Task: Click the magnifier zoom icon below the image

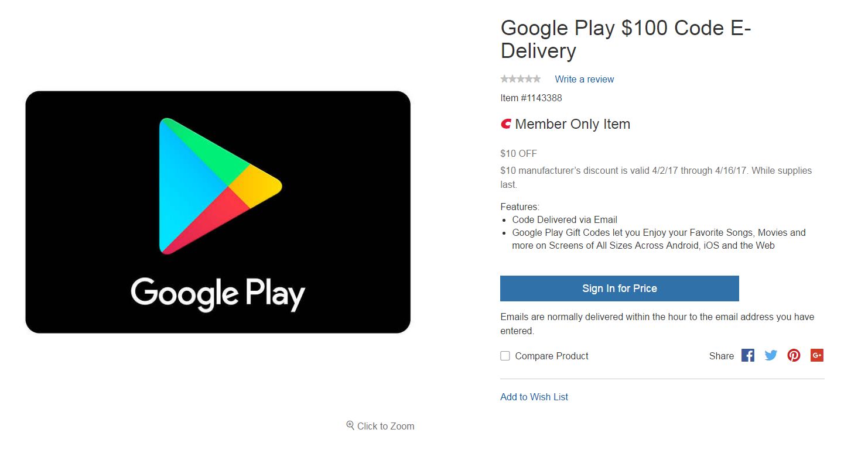Action: coord(350,425)
